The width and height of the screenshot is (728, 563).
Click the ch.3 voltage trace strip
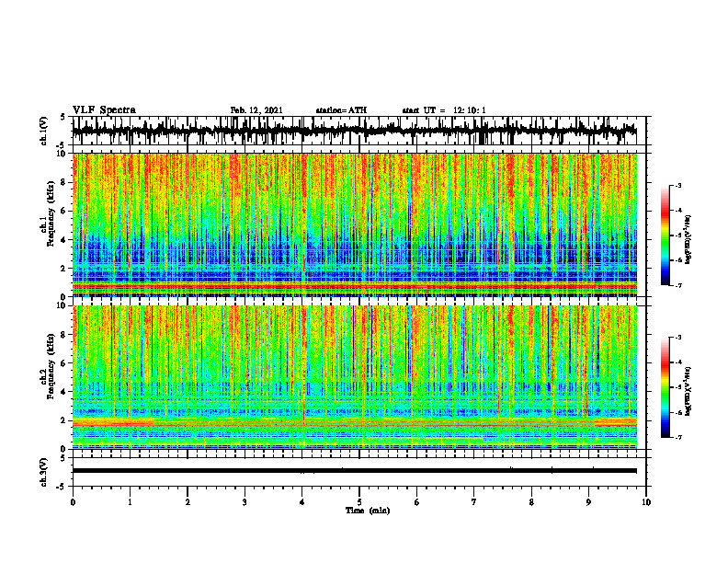pyautogui.click(x=358, y=472)
